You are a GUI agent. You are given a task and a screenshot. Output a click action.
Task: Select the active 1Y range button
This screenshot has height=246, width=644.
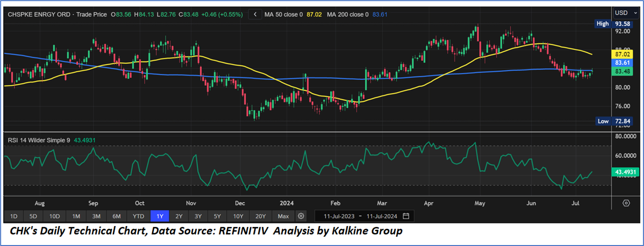(160, 216)
